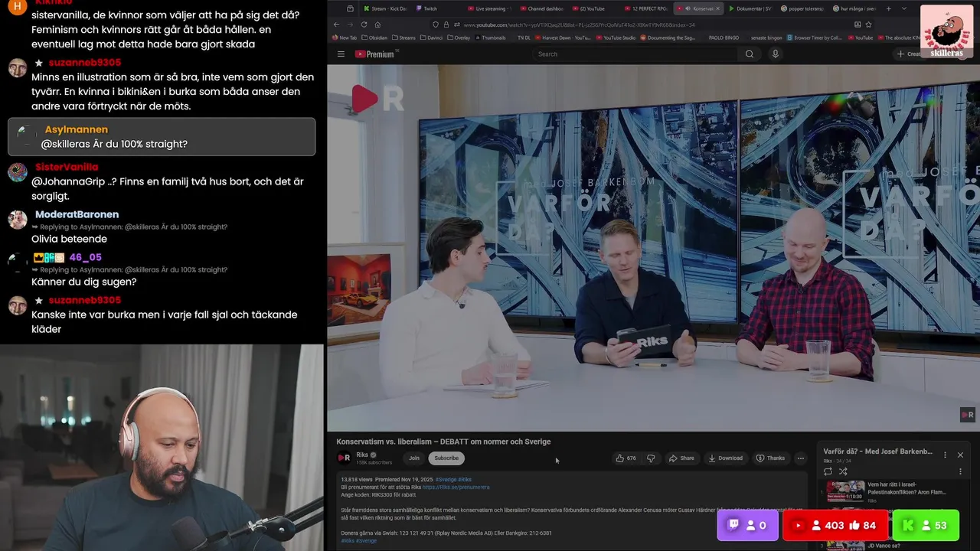Click browser forward arrow

pyautogui.click(x=350, y=24)
